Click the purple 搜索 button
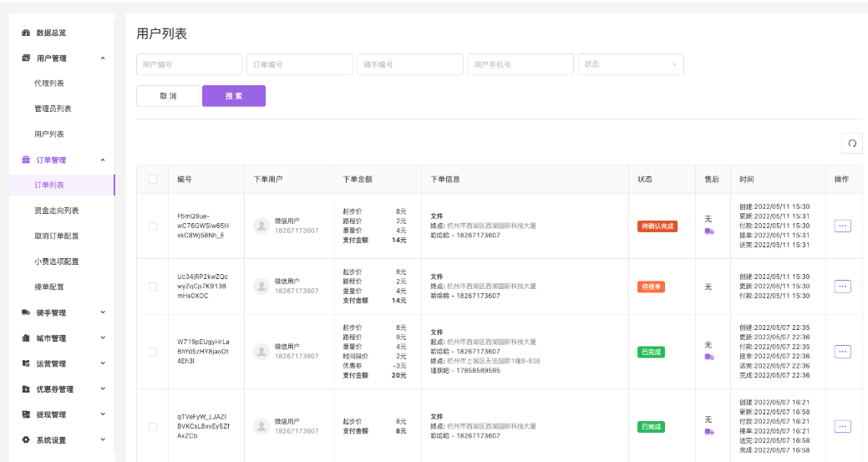This screenshot has height=462, width=868. coord(234,96)
